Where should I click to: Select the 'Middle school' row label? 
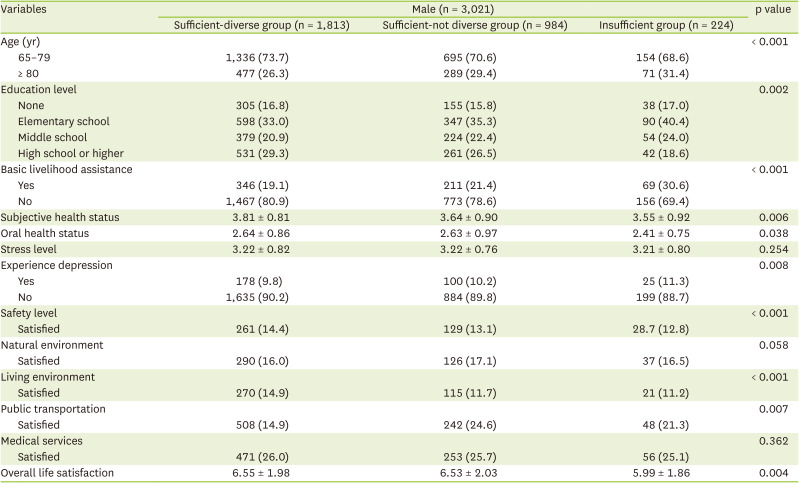(x=52, y=138)
